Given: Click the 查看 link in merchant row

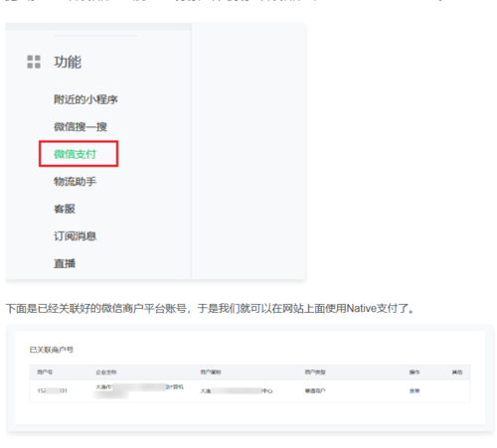Looking at the screenshot, I should pos(414,390).
